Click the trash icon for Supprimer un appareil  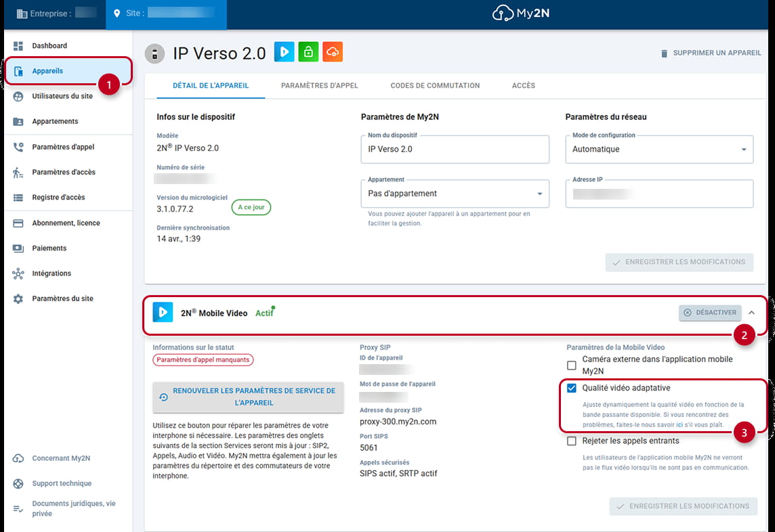click(x=665, y=53)
